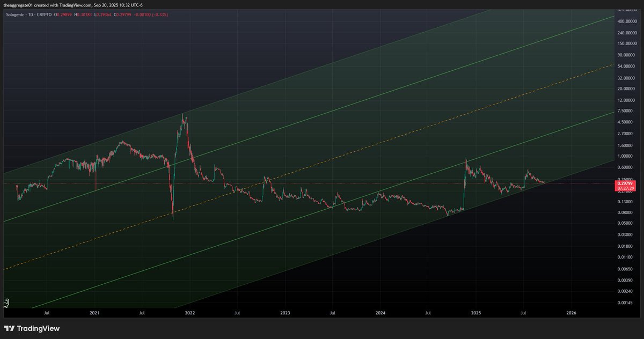Image resolution: width=644 pixels, height=339 pixels.
Task: Click the 2024 label on the time axis
Action: click(x=380, y=312)
